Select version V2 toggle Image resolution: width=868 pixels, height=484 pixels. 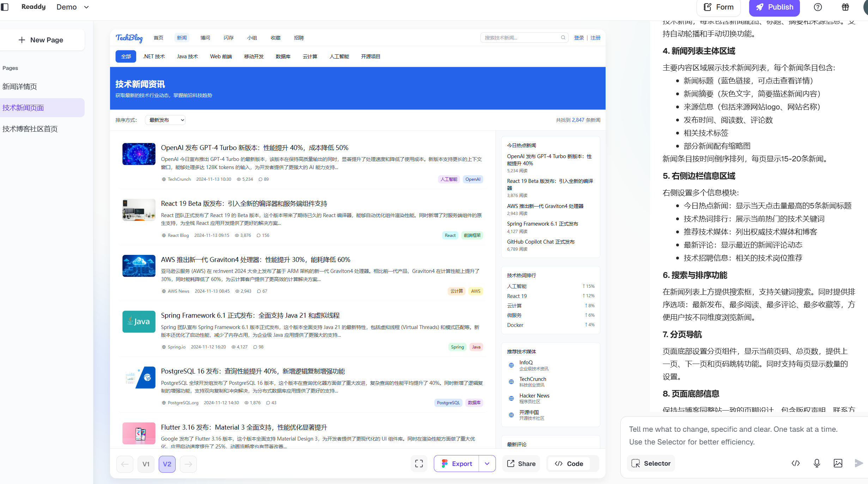point(167,464)
